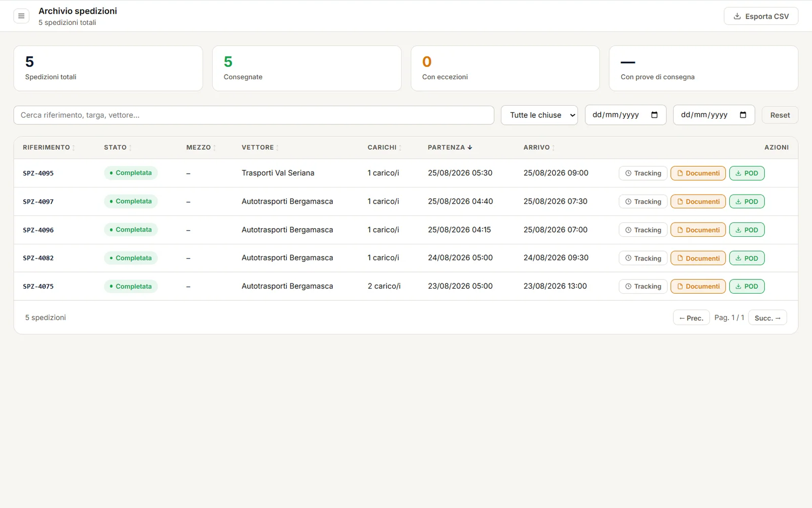The height and width of the screenshot is (508, 812).
Task: Open Documenti for SPZ-4096
Action: [698, 230]
